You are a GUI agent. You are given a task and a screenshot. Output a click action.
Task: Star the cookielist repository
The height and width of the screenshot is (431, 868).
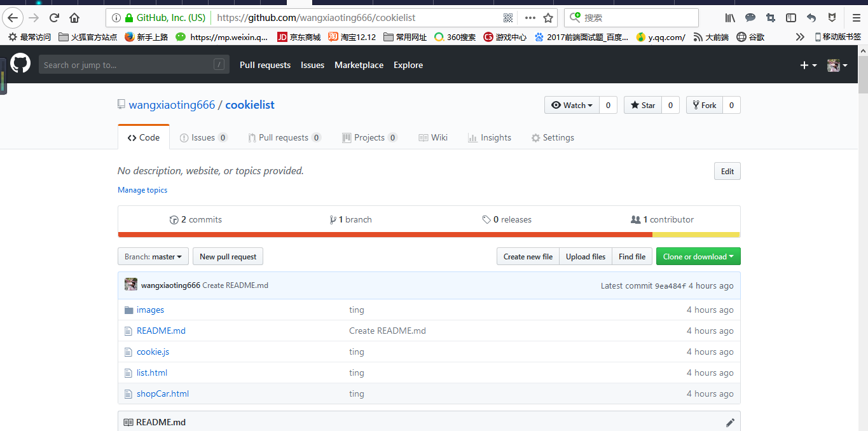pos(643,105)
